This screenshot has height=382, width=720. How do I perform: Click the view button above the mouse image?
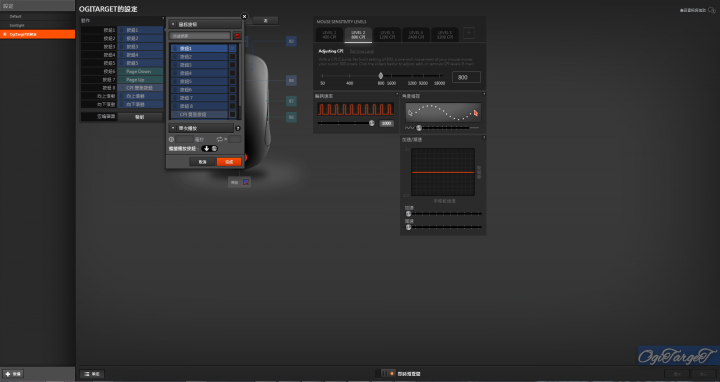(x=265, y=21)
